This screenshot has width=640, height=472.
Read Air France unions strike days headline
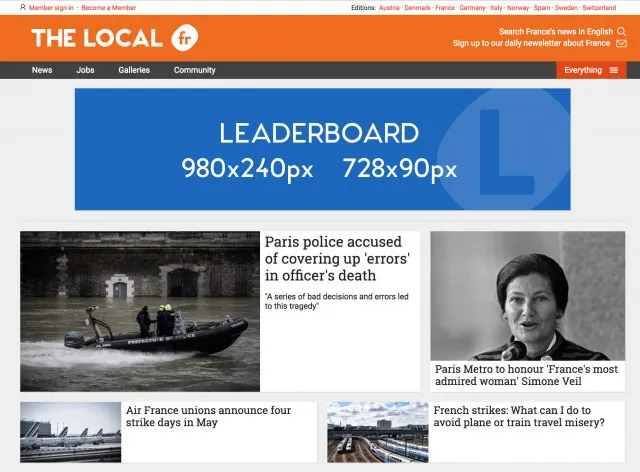coord(209,416)
